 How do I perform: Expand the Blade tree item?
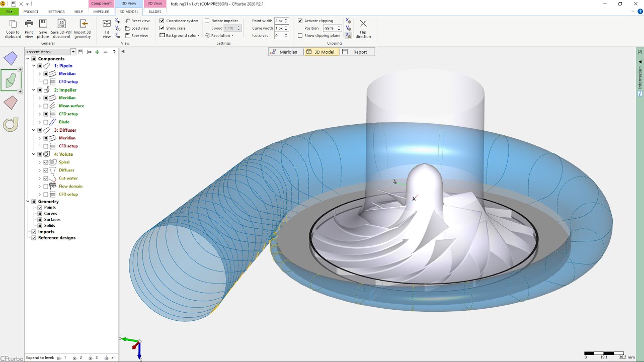pyautogui.click(x=40, y=122)
